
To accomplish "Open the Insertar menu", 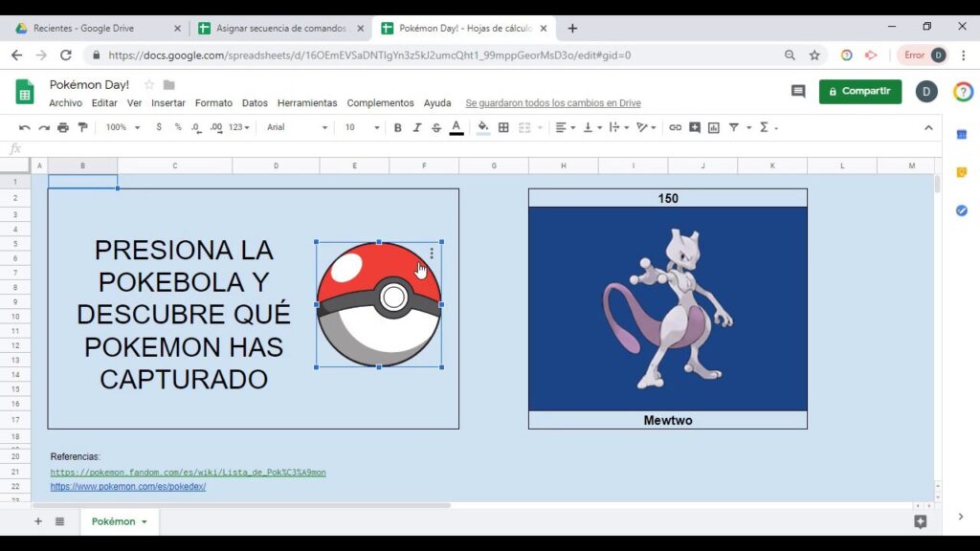I will 168,103.
